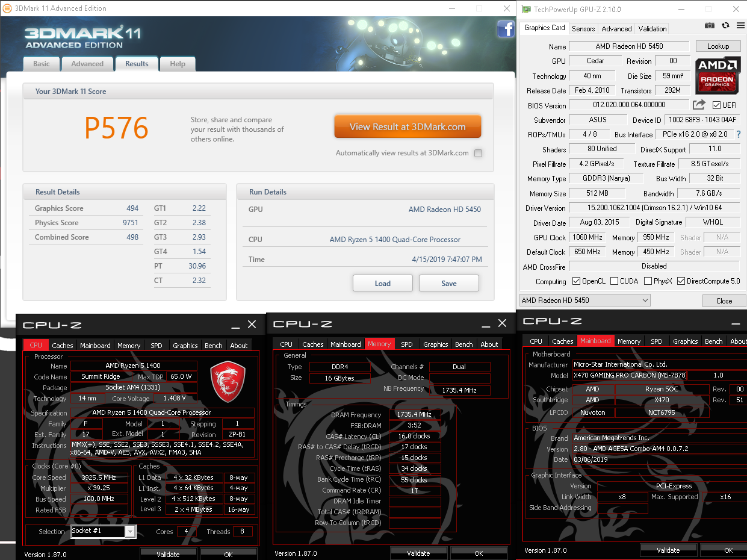The image size is (747, 560).
Task: Click View Result at 3DMark.com button
Action: point(408,127)
